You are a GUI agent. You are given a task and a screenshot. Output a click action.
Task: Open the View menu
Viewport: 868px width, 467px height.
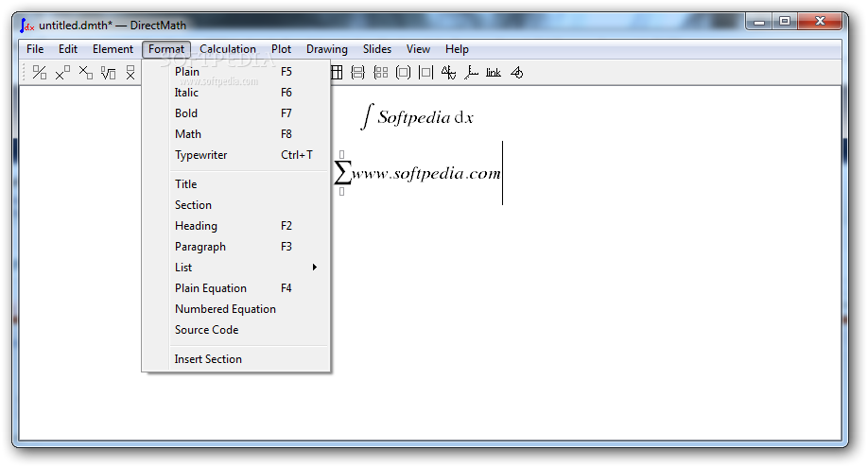tap(419, 49)
